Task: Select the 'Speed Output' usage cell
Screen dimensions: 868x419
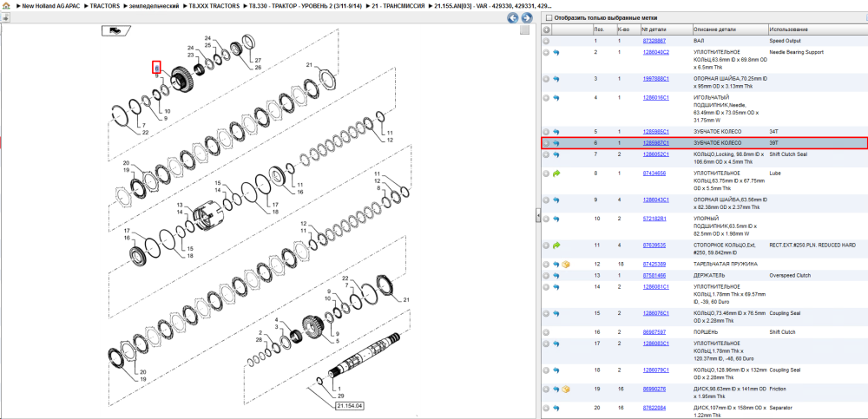Action: (x=785, y=41)
